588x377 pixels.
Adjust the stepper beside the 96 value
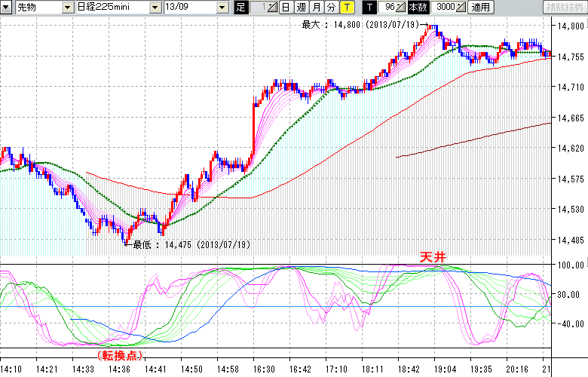tap(401, 8)
